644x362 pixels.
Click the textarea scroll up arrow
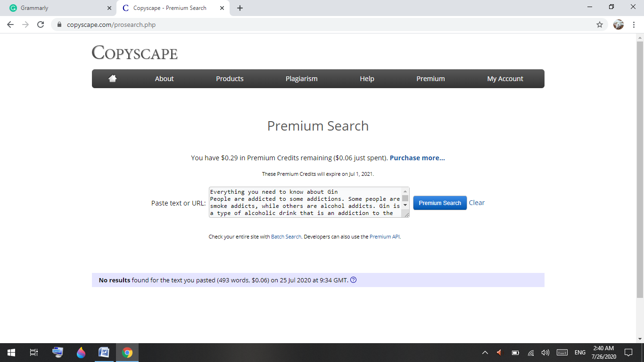(x=405, y=191)
